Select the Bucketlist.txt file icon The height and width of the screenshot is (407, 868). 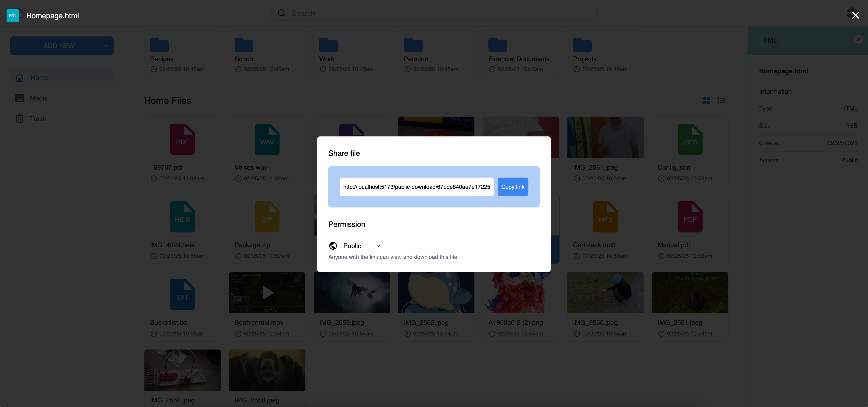click(x=182, y=294)
